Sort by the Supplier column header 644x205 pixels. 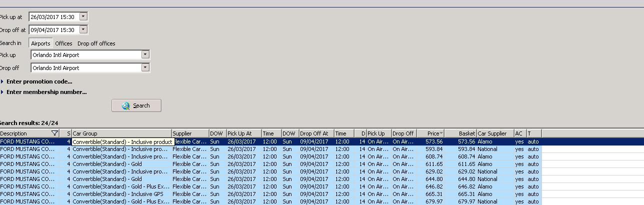point(190,133)
